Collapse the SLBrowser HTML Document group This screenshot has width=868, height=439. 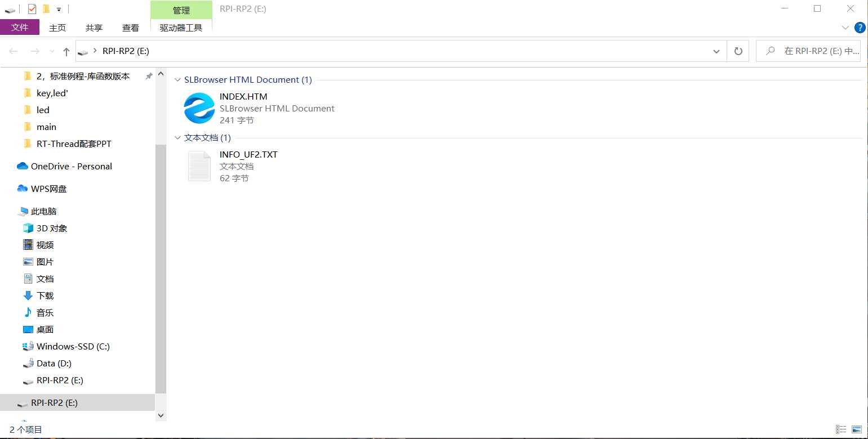(179, 80)
